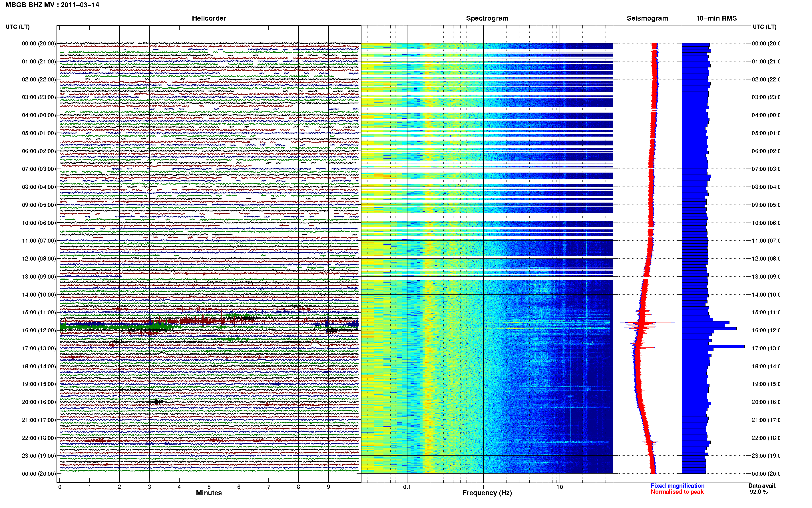Click the right 'UTC (LT)' axis header
The width and height of the screenshot is (812, 508).
pos(764,27)
